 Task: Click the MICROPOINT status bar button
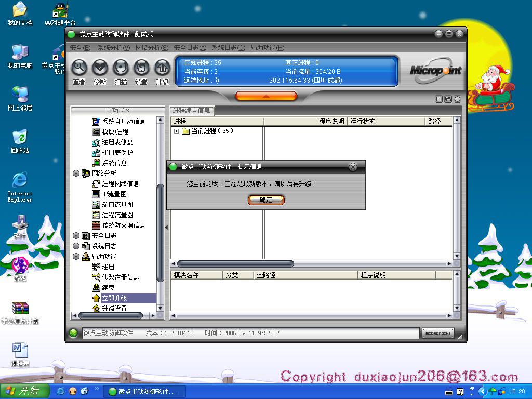438,333
